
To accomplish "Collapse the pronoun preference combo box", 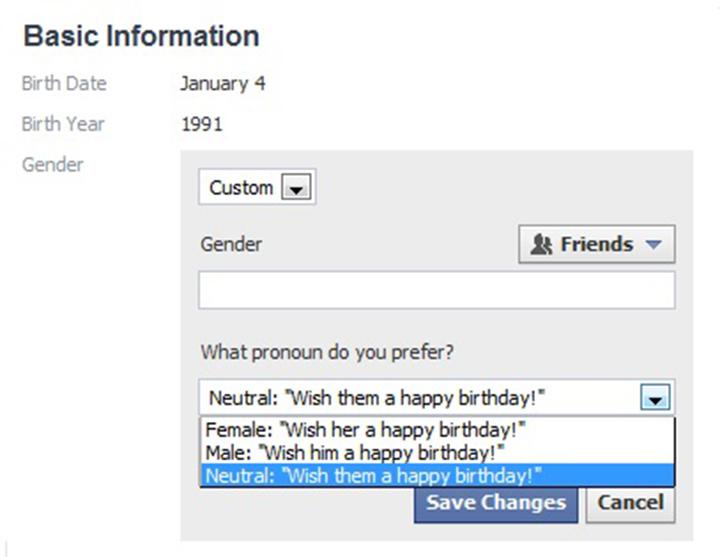I will coord(437,398).
